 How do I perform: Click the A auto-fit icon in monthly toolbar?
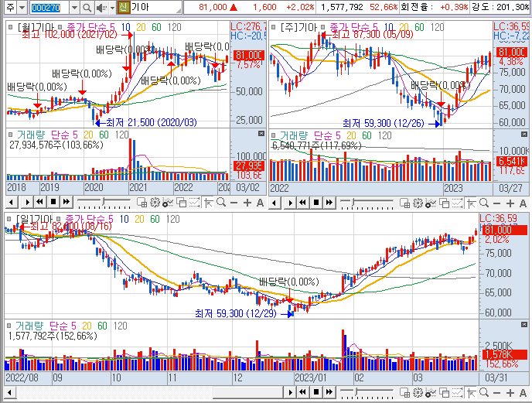point(261,203)
